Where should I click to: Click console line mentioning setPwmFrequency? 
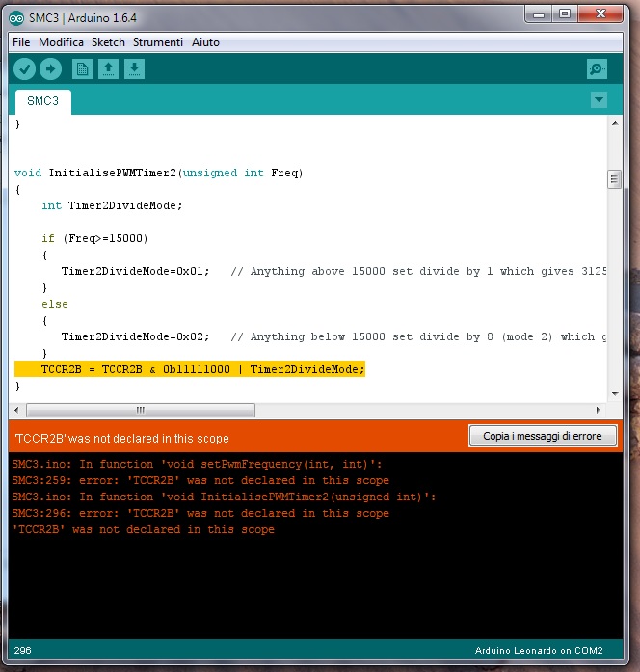point(197,464)
